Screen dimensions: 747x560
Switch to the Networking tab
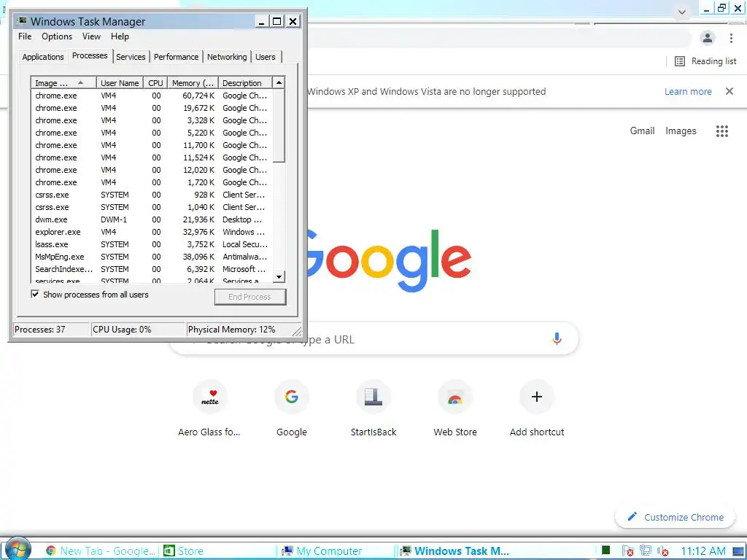(x=227, y=57)
